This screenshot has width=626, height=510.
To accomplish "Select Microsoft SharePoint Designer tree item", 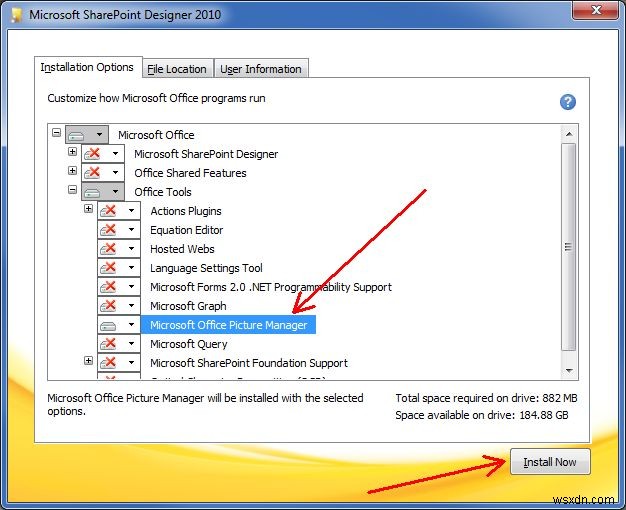I will tap(206, 154).
